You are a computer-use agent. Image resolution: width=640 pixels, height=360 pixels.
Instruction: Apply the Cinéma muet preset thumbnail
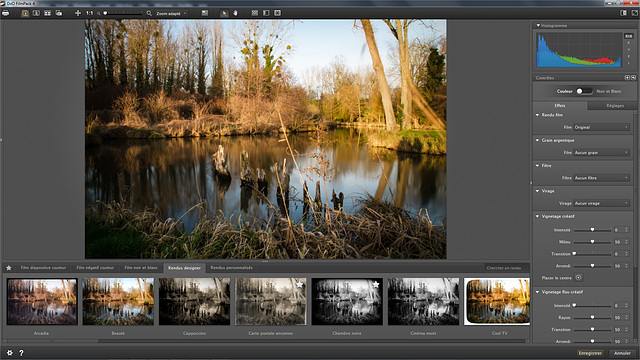(x=423, y=302)
